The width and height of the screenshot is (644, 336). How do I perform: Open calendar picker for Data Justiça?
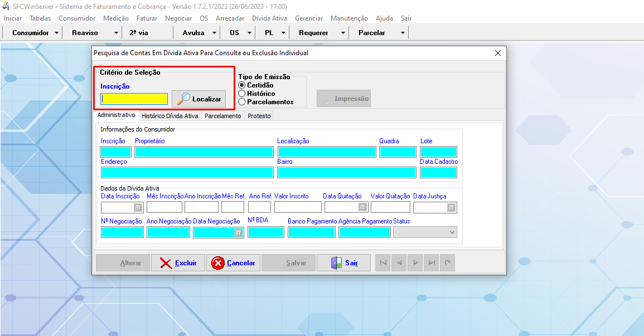451,207
